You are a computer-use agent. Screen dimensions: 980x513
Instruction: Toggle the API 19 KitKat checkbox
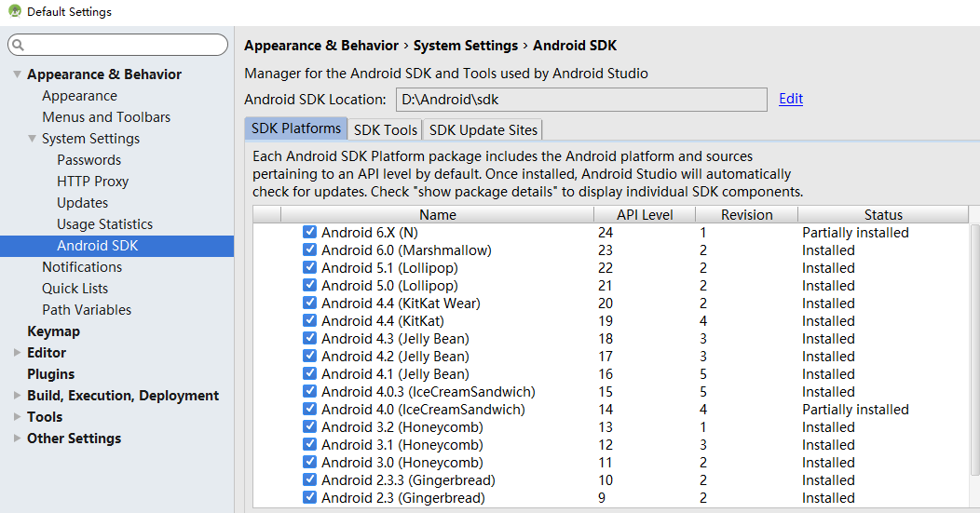[x=309, y=320]
